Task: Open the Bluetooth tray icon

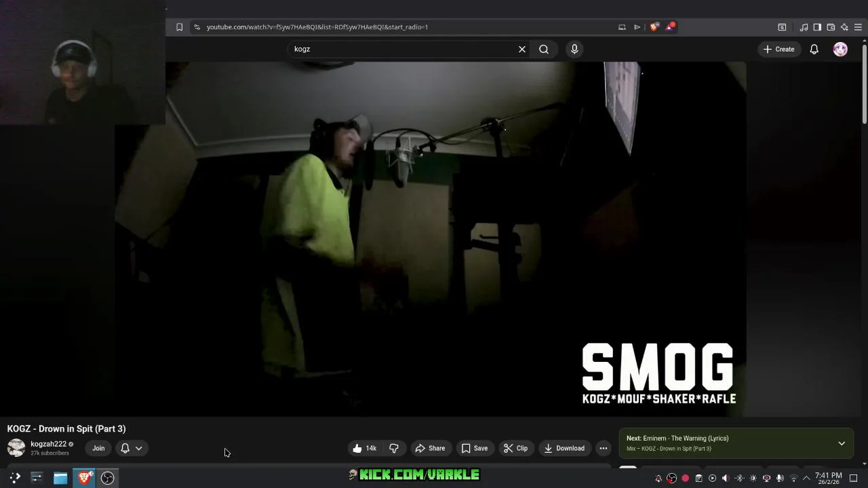Action: click(x=739, y=479)
